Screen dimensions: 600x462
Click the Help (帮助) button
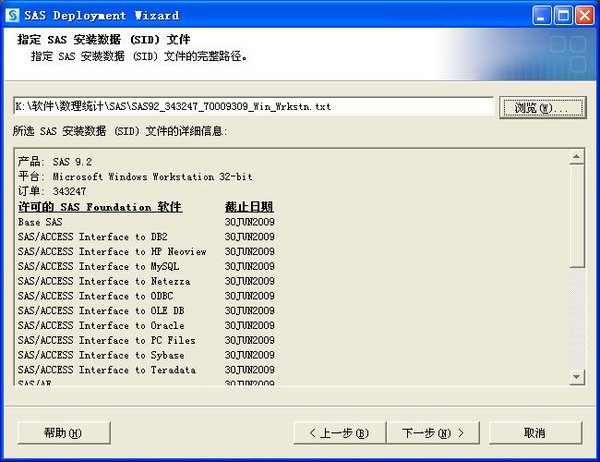[x=64, y=433]
